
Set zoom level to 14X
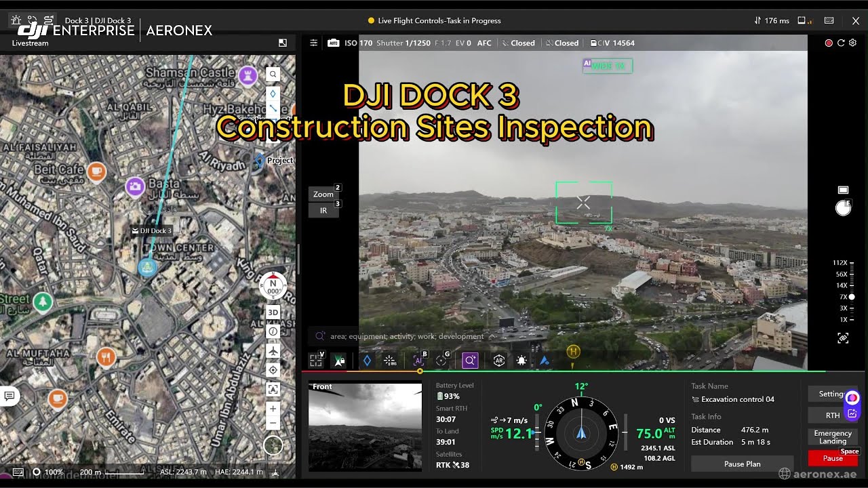(843, 285)
